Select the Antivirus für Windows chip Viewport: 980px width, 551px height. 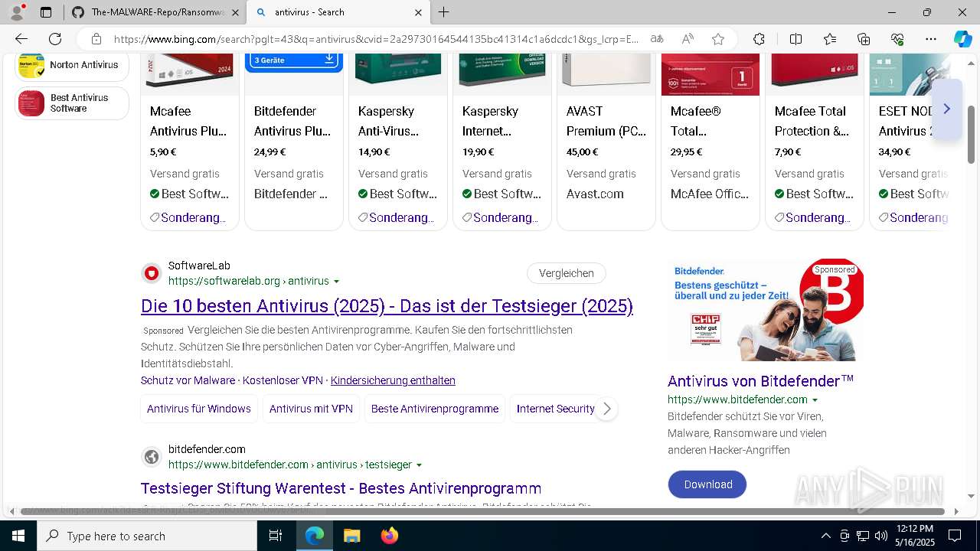199,409
